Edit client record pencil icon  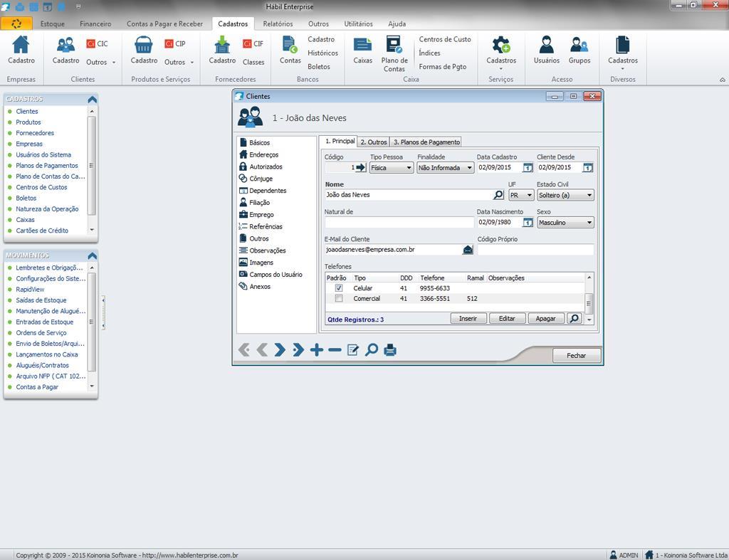tap(353, 349)
